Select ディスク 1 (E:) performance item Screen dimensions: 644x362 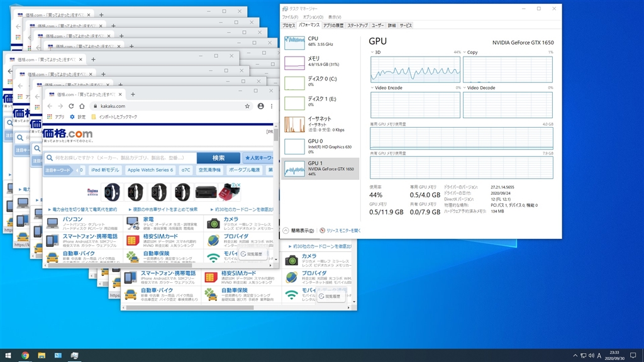tap(320, 102)
